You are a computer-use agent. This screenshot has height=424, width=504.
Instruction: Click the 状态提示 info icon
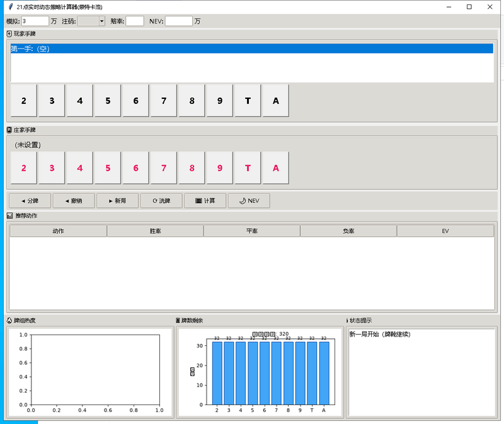(x=347, y=321)
